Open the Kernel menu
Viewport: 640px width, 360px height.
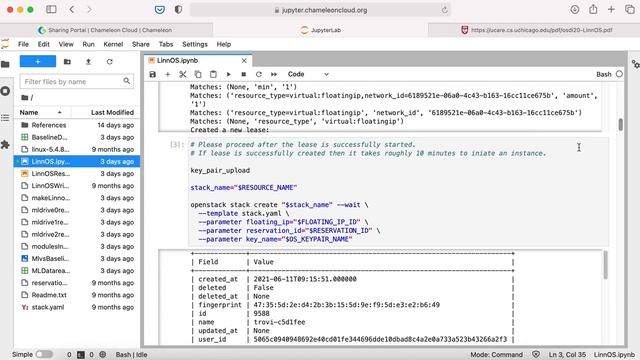(113, 44)
